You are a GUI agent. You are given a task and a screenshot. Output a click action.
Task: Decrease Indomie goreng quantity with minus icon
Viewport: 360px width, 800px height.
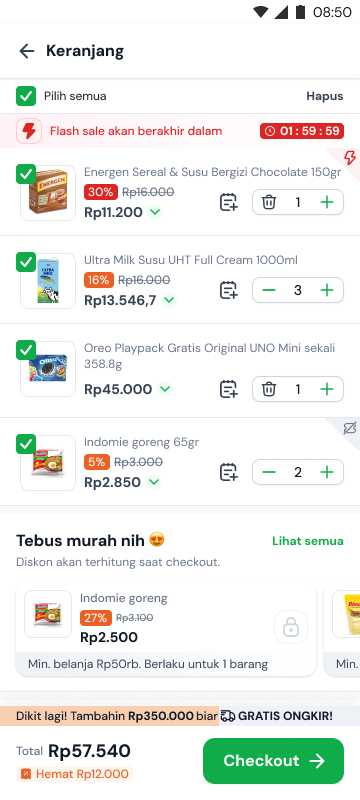(269, 472)
